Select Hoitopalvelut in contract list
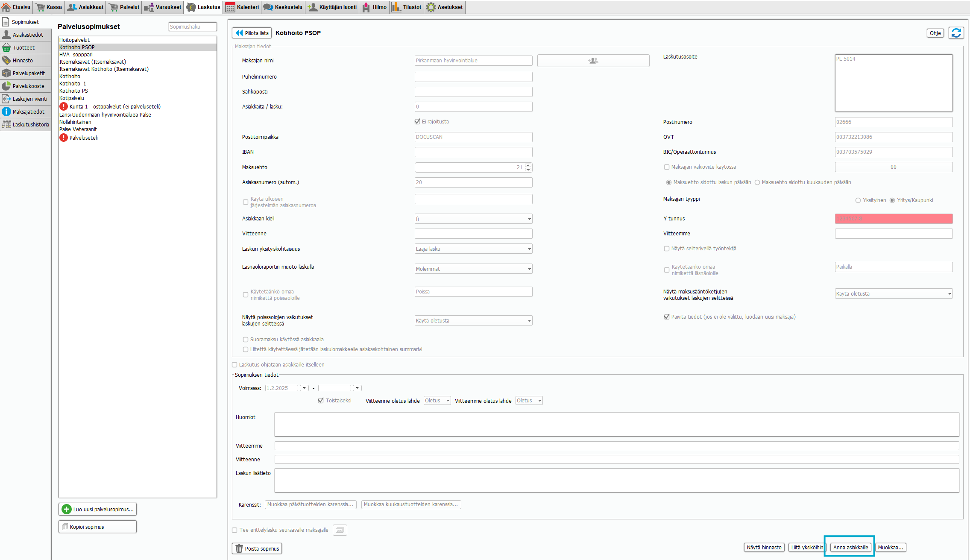970x560 pixels. click(x=137, y=40)
